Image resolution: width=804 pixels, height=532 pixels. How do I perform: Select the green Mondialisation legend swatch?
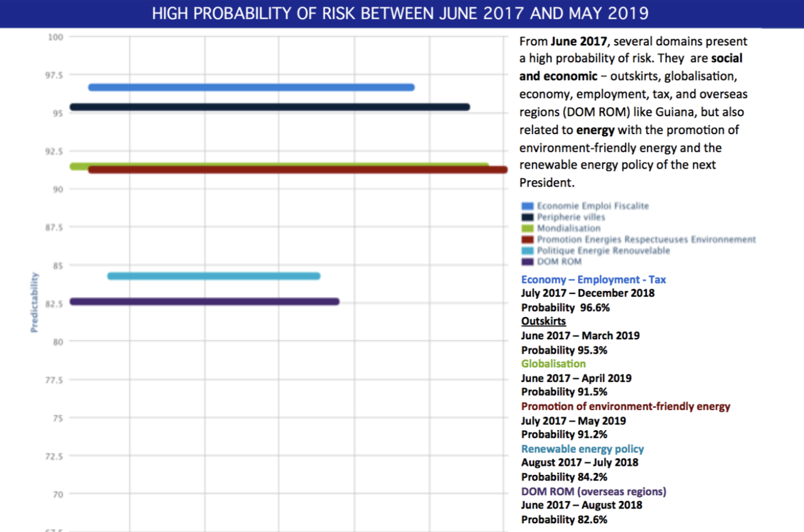[x=527, y=228]
